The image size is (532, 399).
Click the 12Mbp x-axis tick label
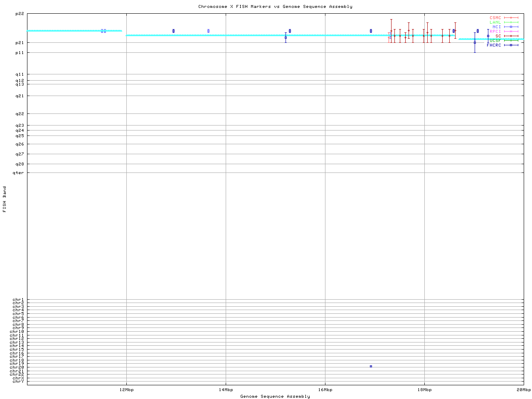126,390
